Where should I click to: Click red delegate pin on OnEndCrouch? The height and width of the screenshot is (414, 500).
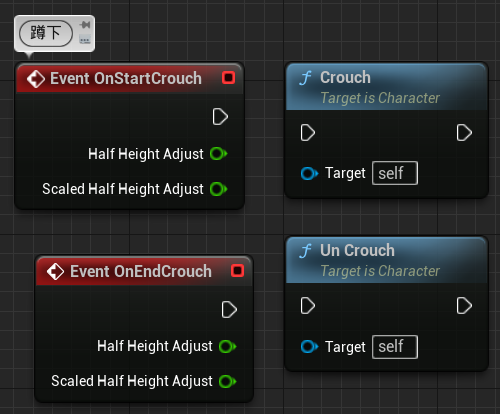tap(238, 270)
